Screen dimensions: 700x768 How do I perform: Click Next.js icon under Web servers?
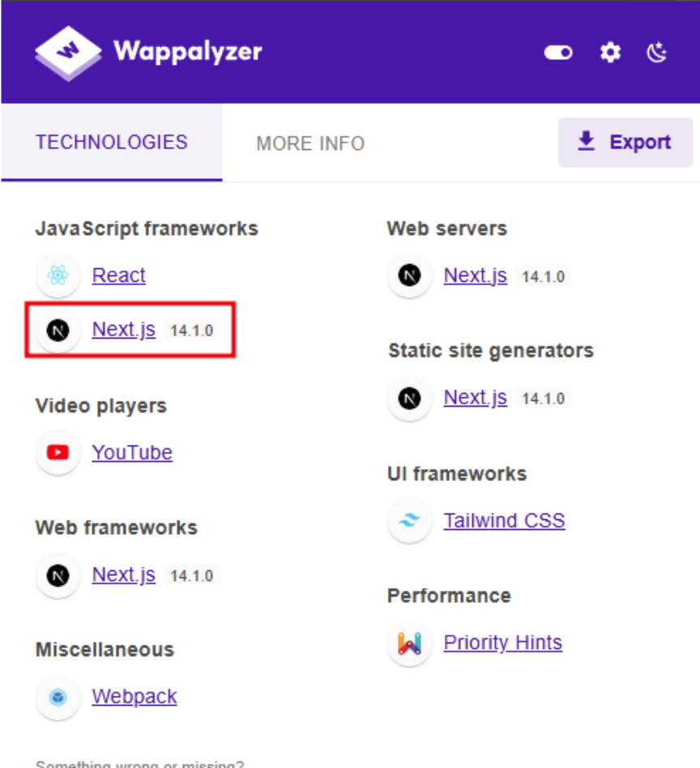410,275
